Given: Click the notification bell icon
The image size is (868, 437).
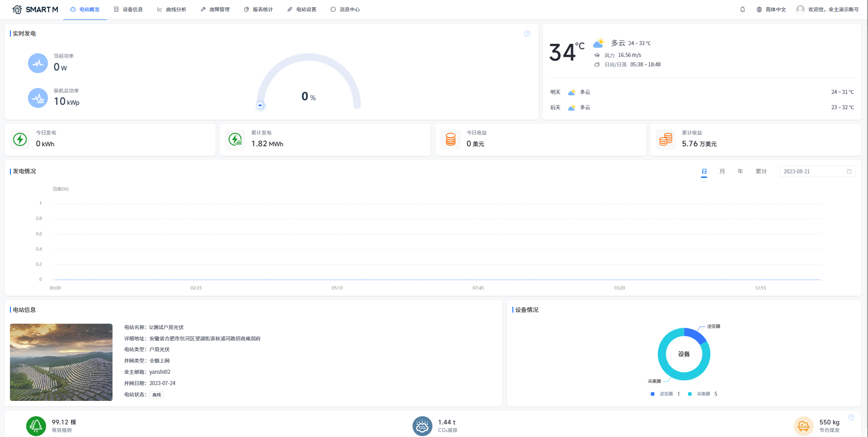Looking at the screenshot, I should tap(742, 9).
